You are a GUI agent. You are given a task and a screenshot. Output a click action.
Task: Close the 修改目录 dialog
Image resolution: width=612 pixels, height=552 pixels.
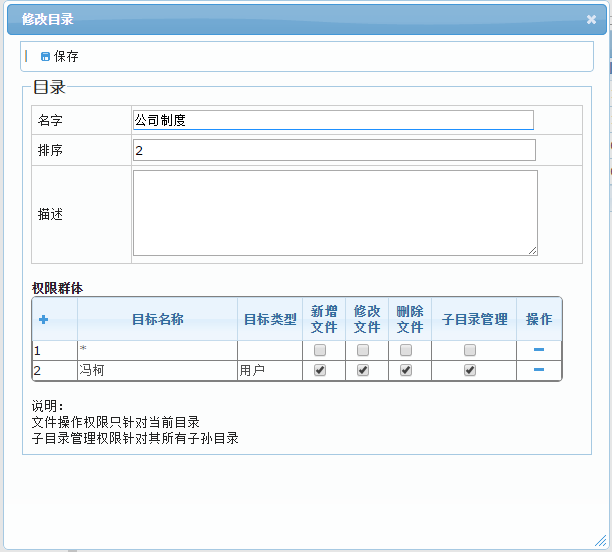591,19
